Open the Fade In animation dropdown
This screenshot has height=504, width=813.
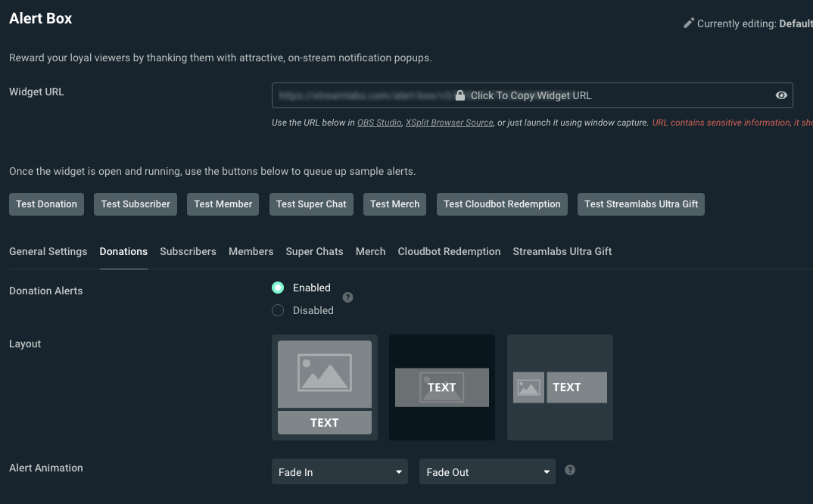click(x=339, y=471)
